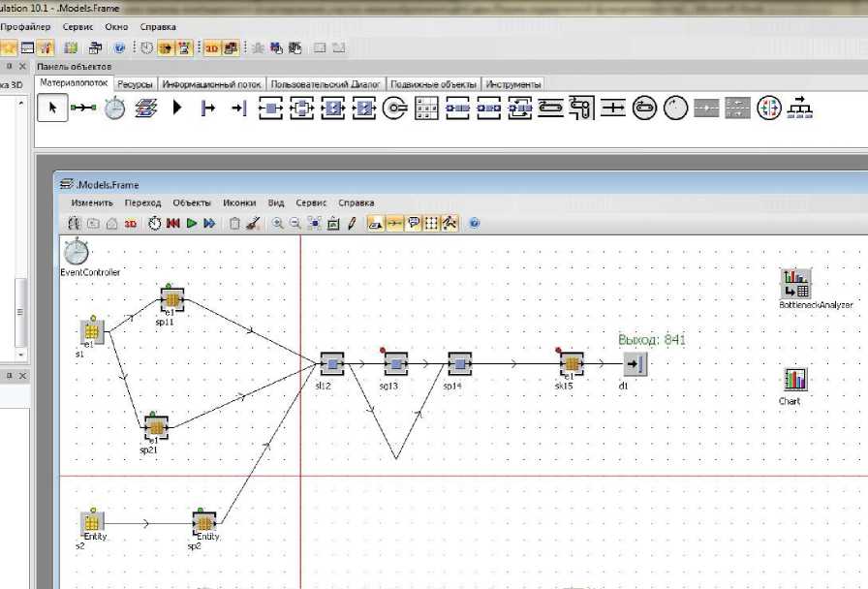Screen dimensions: 868x589
Task: Start simulation with the green play button
Action: [192, 224]
